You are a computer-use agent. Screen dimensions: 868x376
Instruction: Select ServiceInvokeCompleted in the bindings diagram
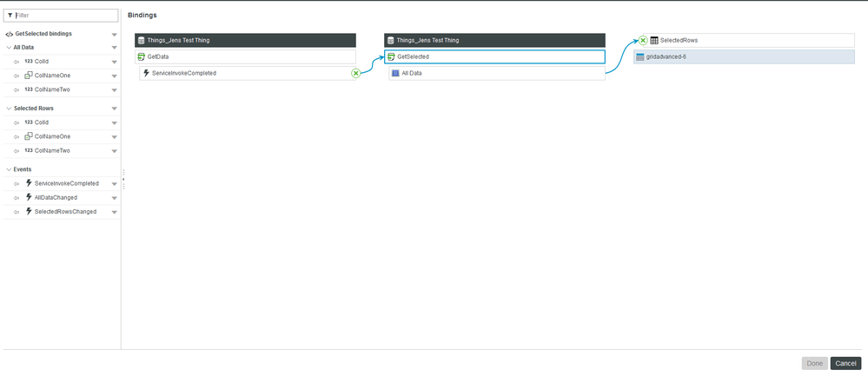(248, 73)
